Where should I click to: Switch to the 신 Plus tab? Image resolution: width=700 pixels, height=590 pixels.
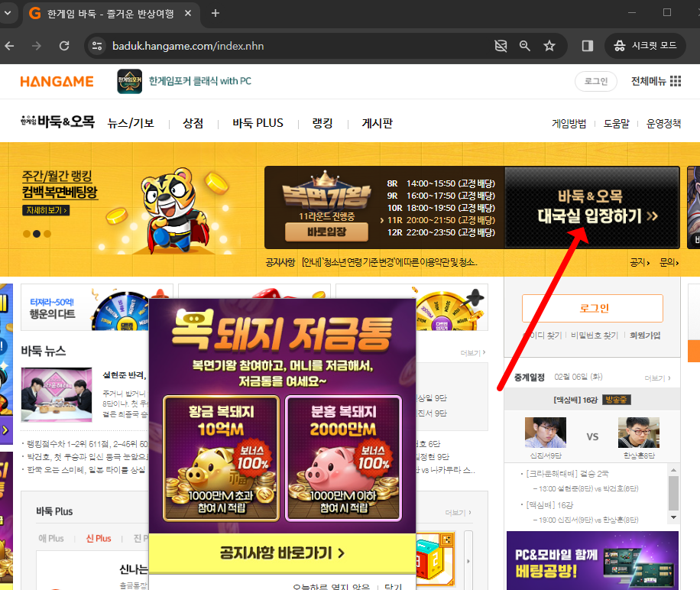point(98,538)
